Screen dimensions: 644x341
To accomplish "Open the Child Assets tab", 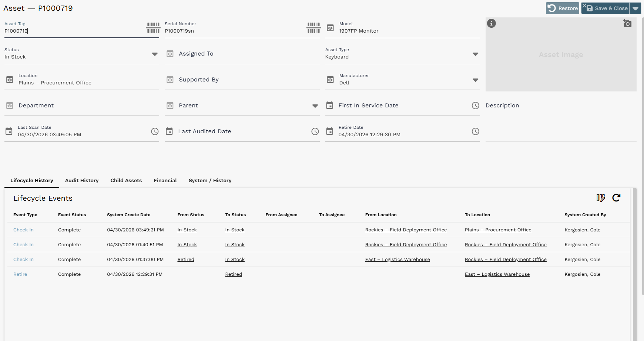I will (x=126, y=181).
